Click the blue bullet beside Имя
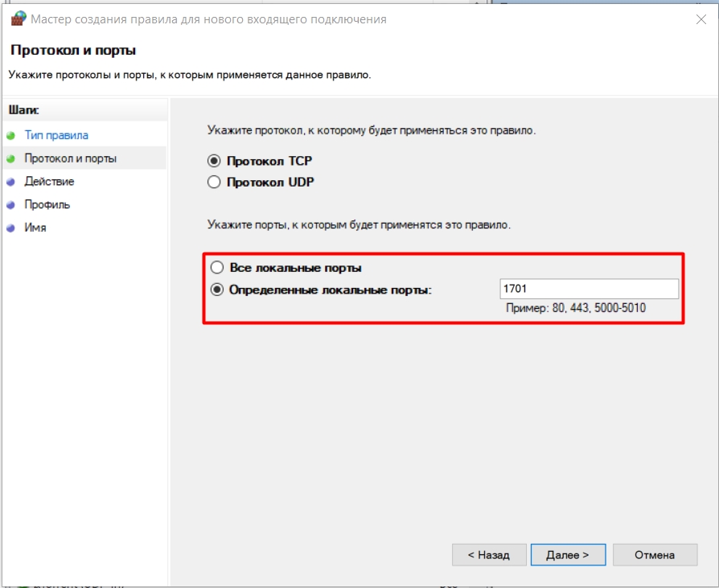This screenshot has width=719, height=588. click(11, 228)
